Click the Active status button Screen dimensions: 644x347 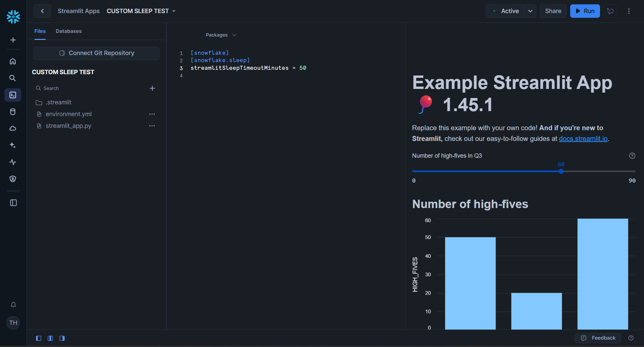tap(505, 11)
